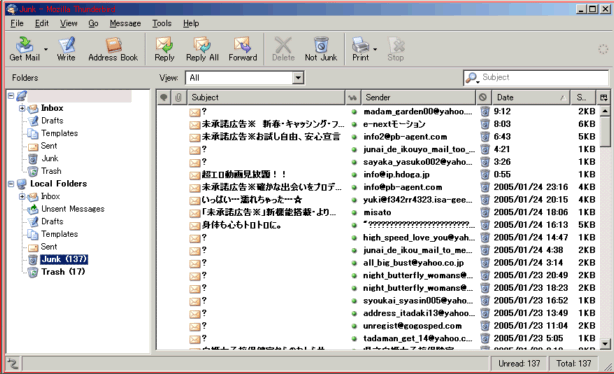614x374 pixels.
Task: Click the Reply toolbar button
Action: pyautogui.click(x=164, y=49)
